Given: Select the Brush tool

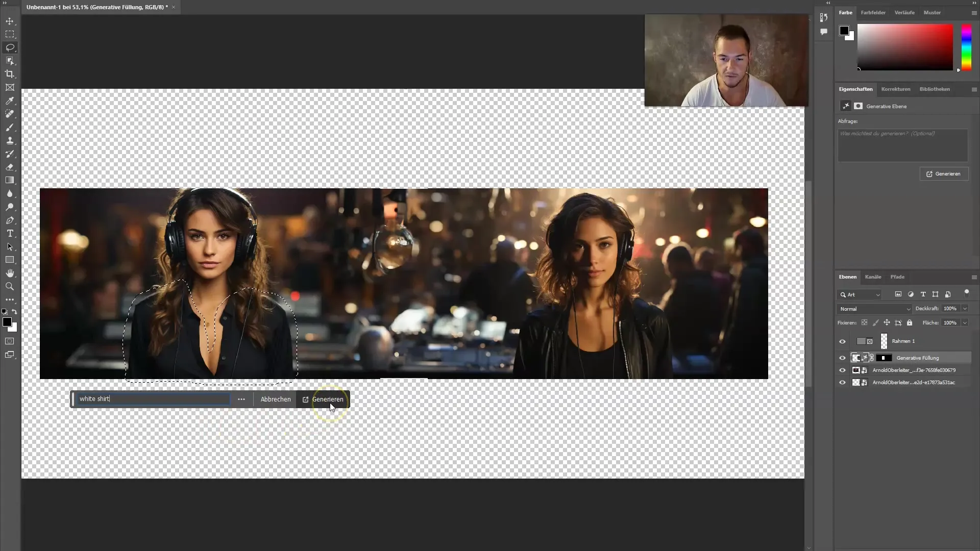Looking at the screenshot, I should click(9, 127).
